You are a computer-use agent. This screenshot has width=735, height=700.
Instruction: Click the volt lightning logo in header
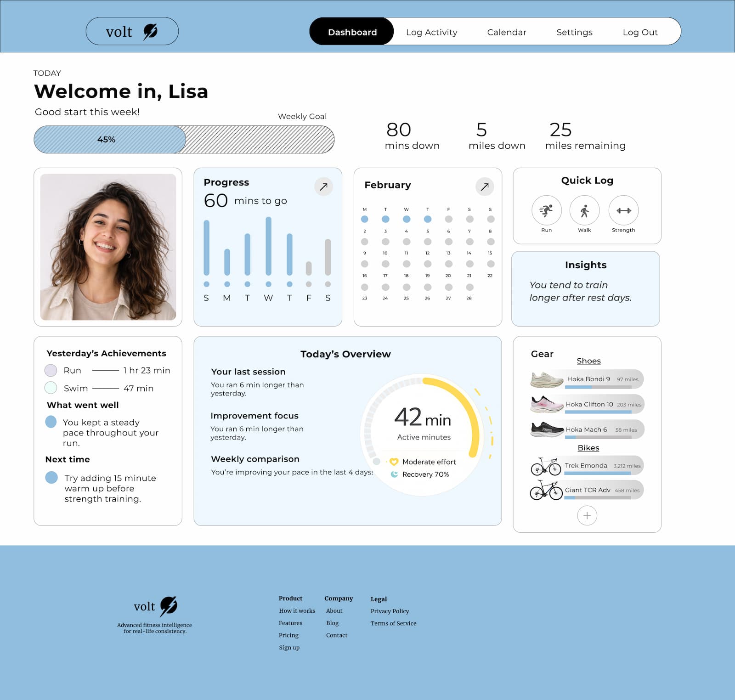[x=150, y=31]
